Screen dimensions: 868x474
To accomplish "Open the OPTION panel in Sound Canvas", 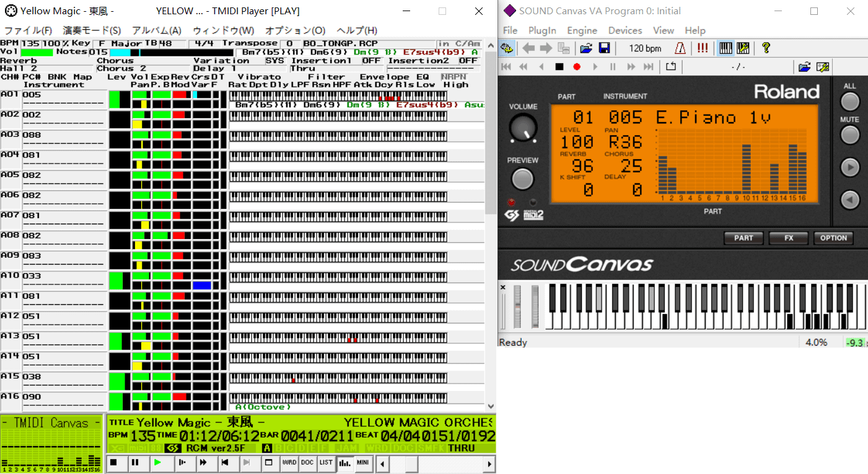I will pyautogui.click(x=833, y=237).
